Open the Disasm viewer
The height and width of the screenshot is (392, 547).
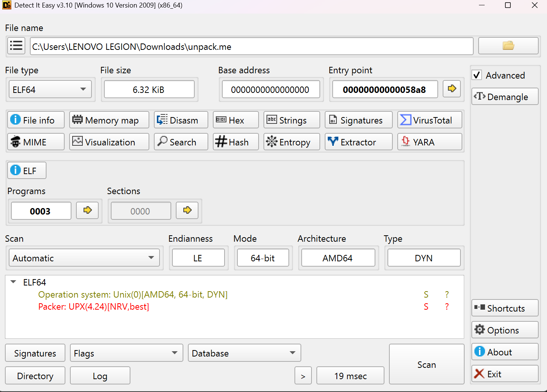[181, 120]
